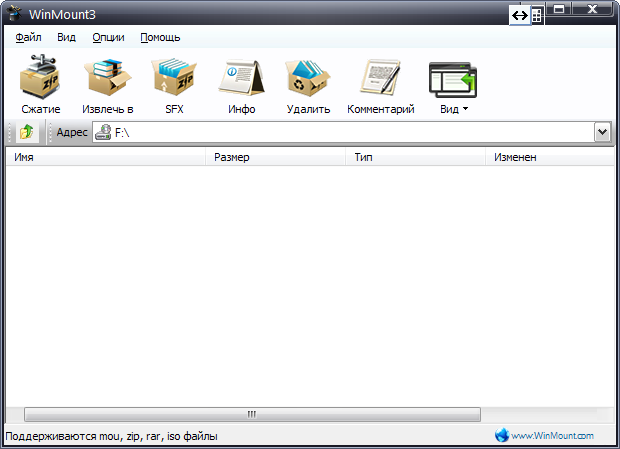Open the Файл menu
The height and width of the screenshot is (449, 620).
point(28,37)
